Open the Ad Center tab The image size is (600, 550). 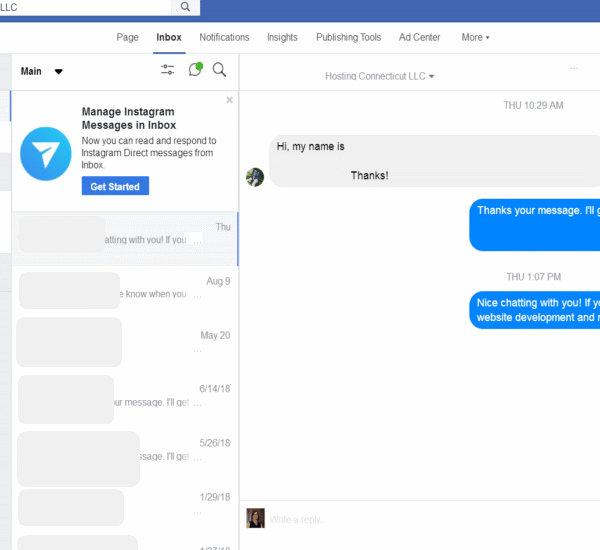[x=419, y=37]
